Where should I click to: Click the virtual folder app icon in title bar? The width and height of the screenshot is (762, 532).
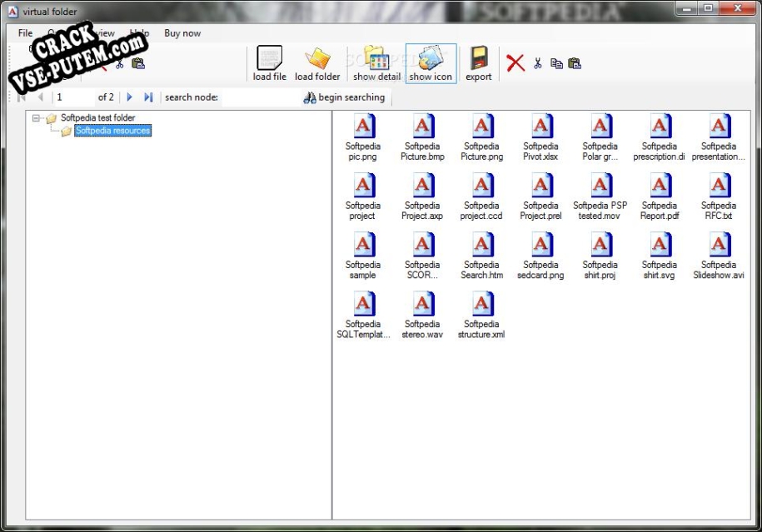coord(13,11)
